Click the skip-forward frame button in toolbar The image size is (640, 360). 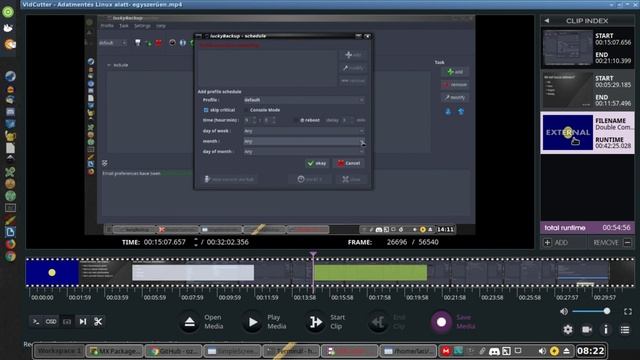point(83,322)
